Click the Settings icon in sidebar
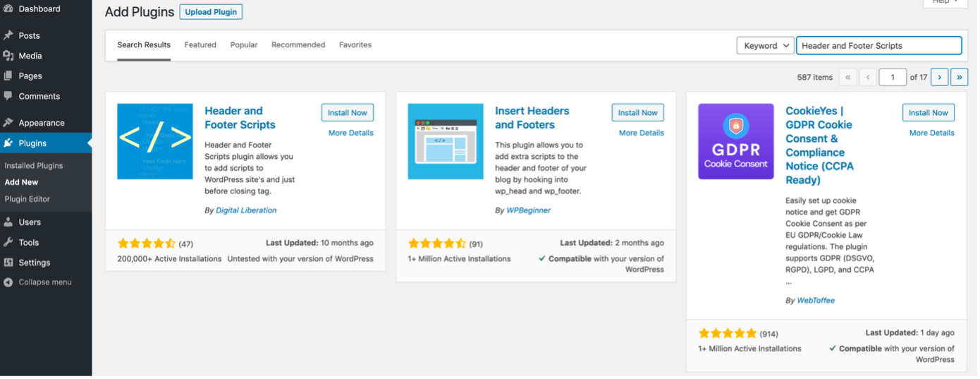Image resolution: width=980 pixels, height=379 pixels. tap(8, 263)
